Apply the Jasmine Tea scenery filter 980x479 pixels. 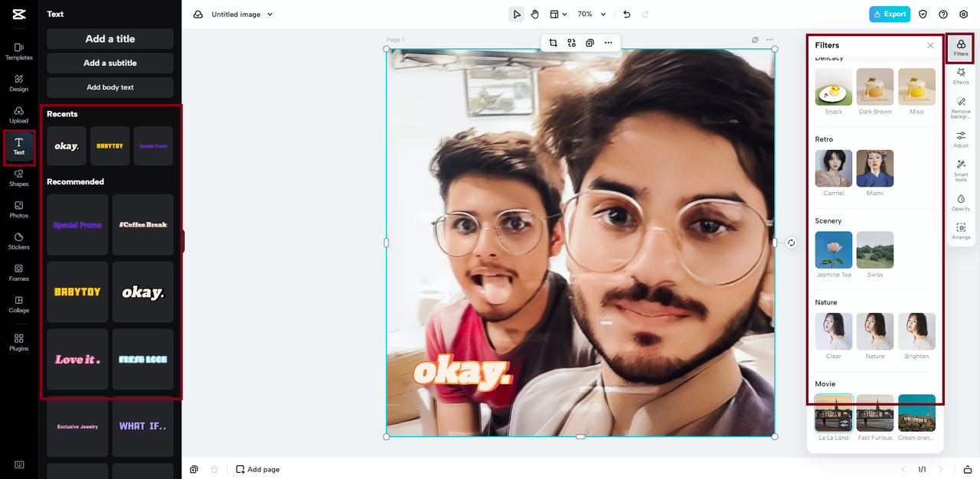(834, 250)
